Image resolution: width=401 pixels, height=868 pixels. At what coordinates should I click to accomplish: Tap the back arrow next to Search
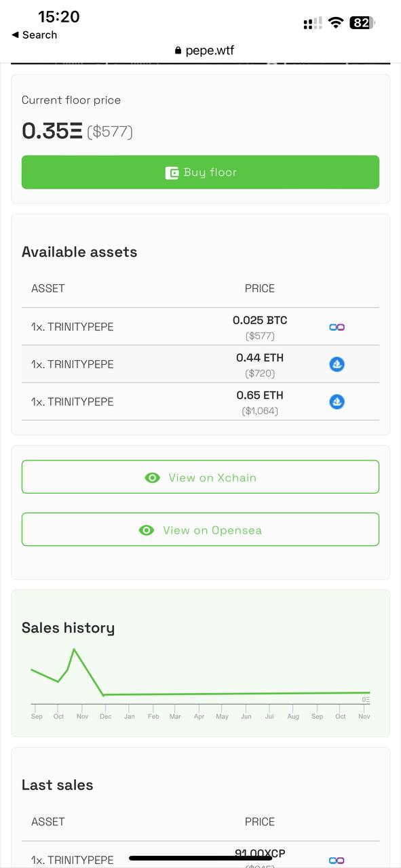15,35
